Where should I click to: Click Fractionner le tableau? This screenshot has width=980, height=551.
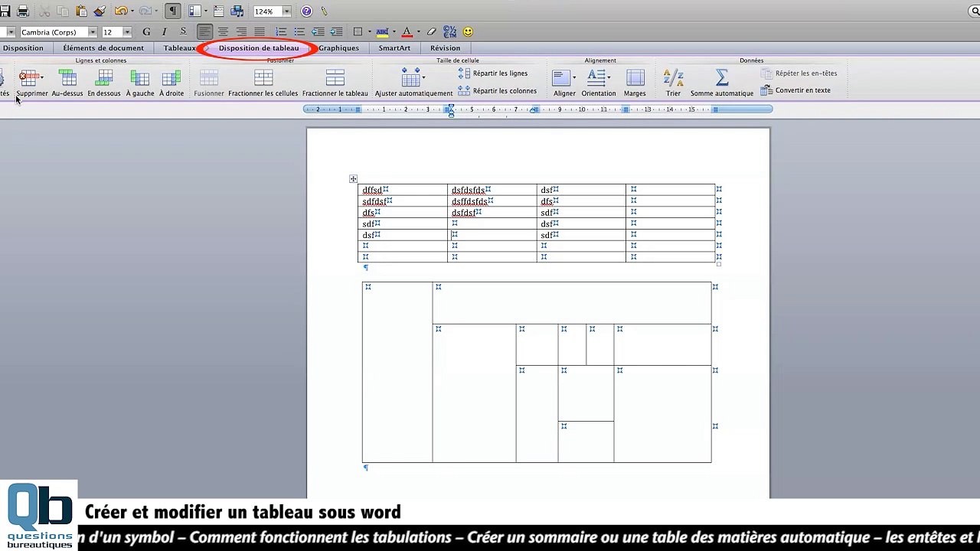click(335, 83)
